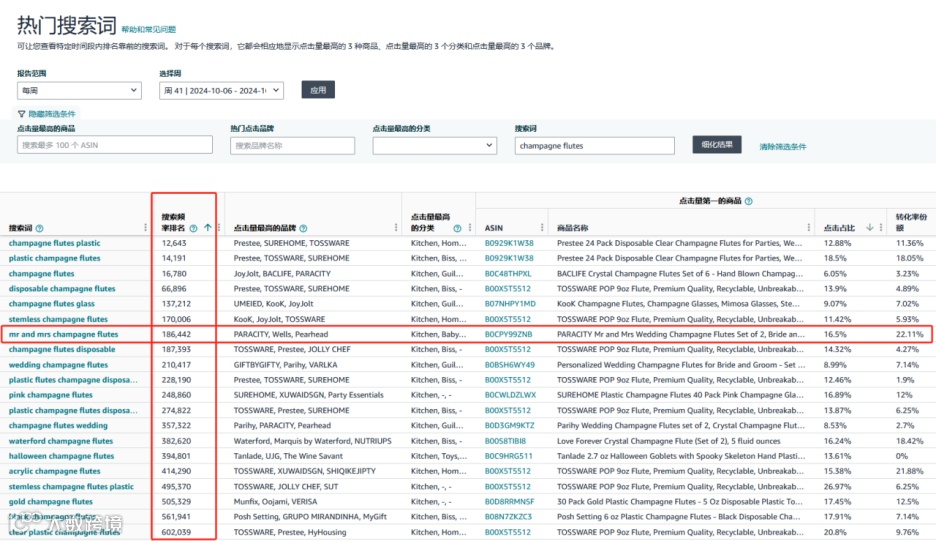Image resolution: width=936 pixels, height=541 pixels.
Task: Click the 转化率份额 column header
Action: (912, 222)
